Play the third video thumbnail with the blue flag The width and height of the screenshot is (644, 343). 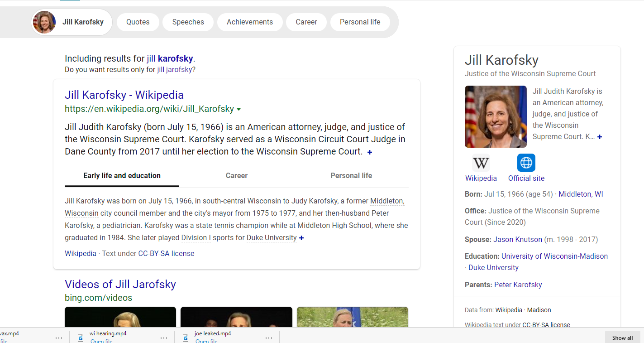(353, 317)
